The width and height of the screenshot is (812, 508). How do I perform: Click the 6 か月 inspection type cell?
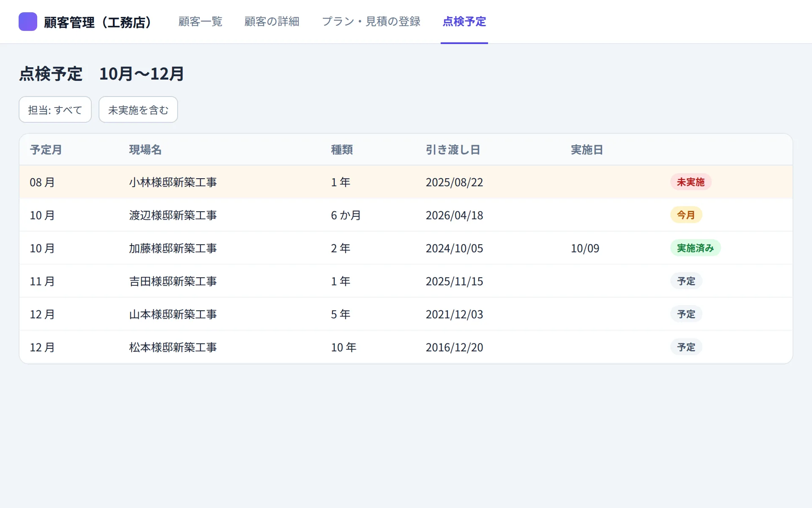(346, 215)
